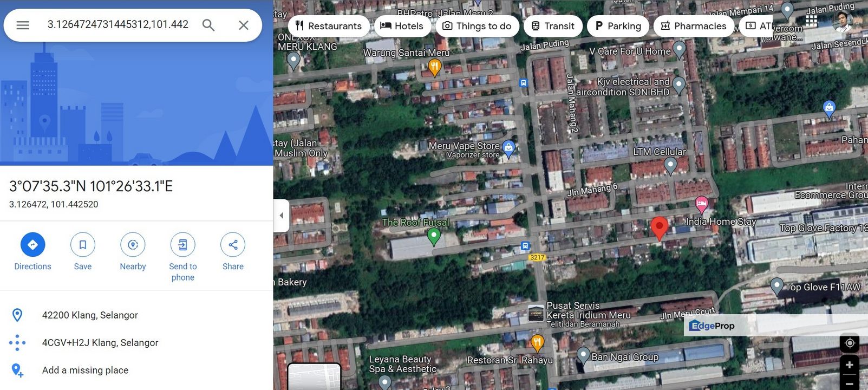Image resolution: width=868 pixels, height=390 pixels.
Task: Click bus stop icon near route 3217
Action: pos(525,246)
